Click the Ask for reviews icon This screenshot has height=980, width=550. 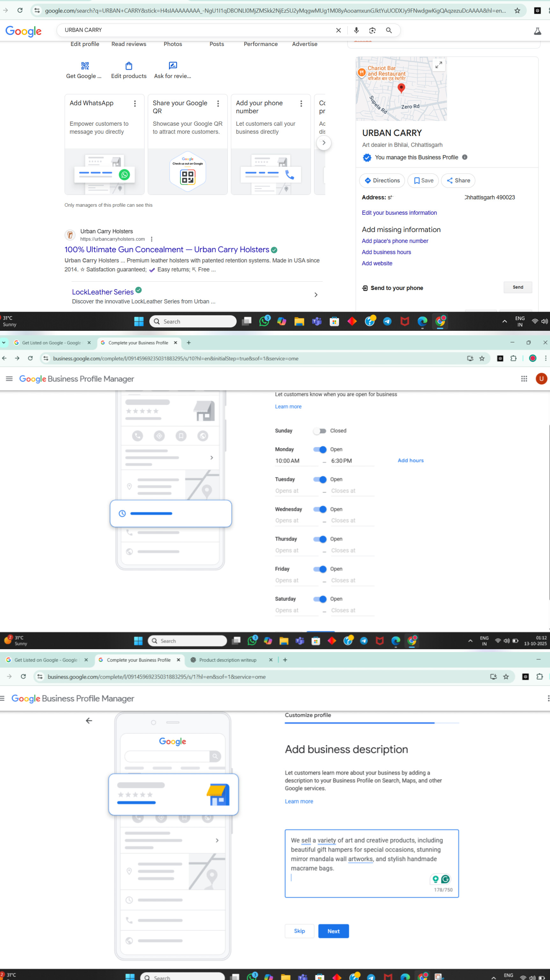(x=173, y=66)
